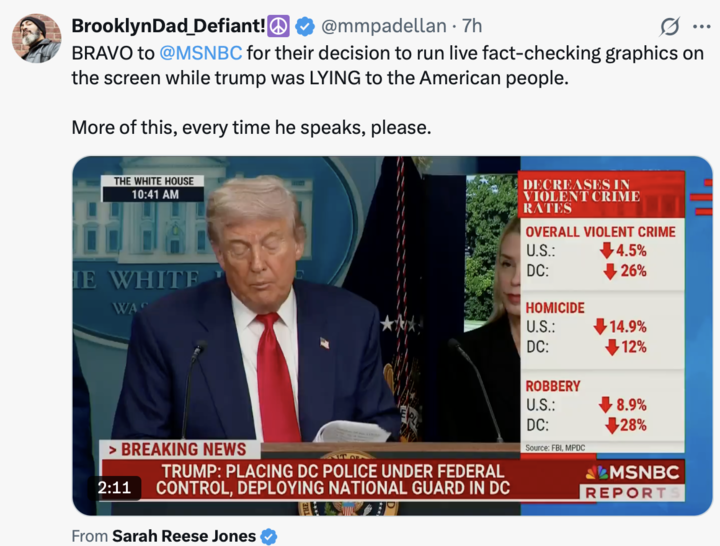
Task: Open the three-dot More options menu
Action: point(701,26)
